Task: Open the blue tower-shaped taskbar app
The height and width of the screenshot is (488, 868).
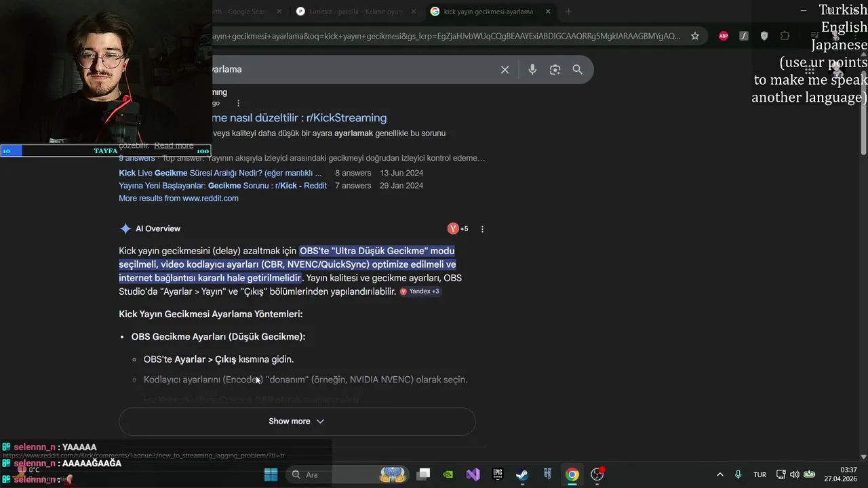Action: pos(547,474)
